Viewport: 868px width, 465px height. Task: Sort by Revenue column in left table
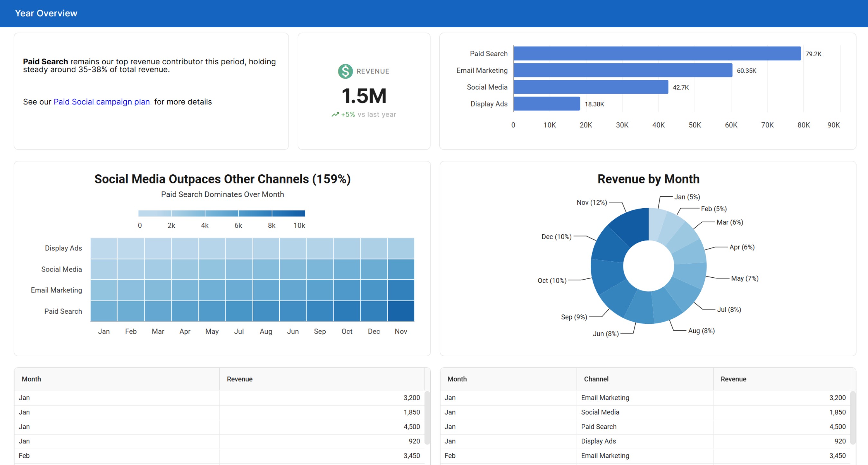click(x=322, y=379)
